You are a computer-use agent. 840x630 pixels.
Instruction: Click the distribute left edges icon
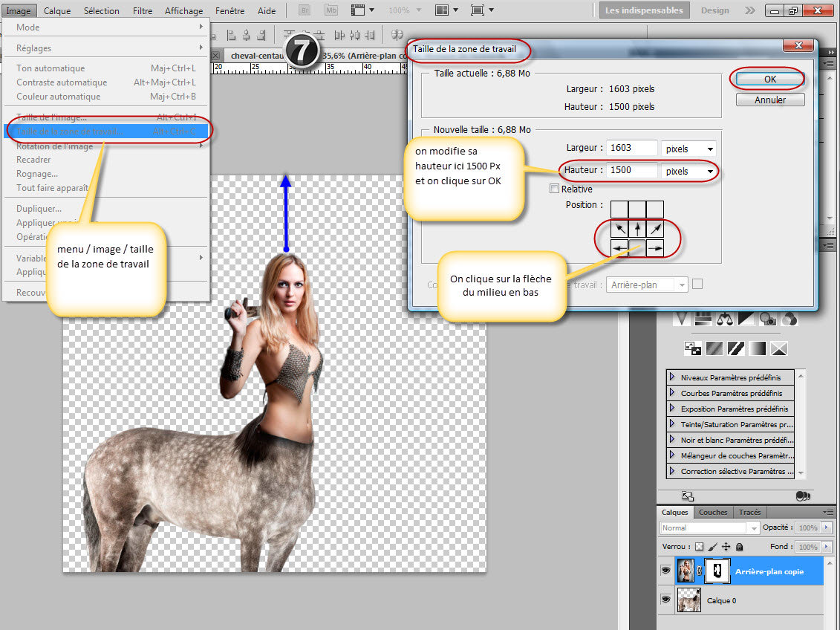(339, 36)
